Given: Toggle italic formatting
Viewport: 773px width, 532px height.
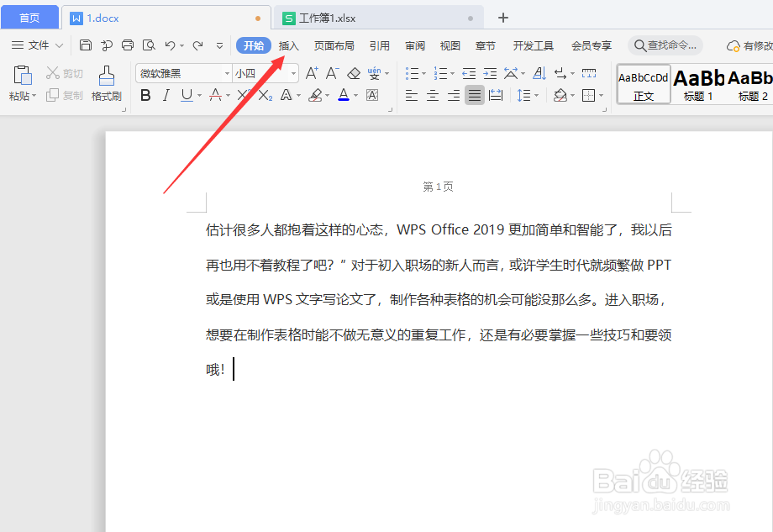Looking at the screenshot, I should tap(166, 95).
